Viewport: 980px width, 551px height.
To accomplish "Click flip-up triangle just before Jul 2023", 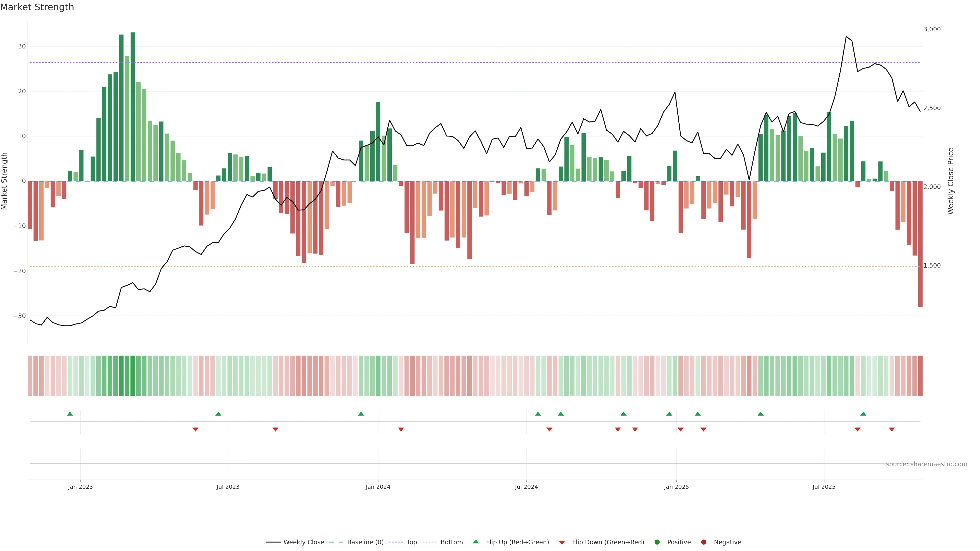I will click(x=218, y=414).
